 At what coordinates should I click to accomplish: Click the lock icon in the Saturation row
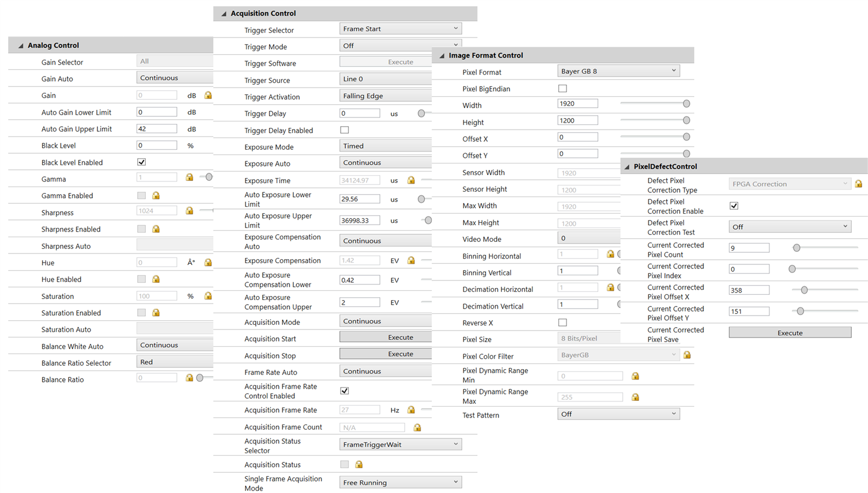tap(208, 296)
